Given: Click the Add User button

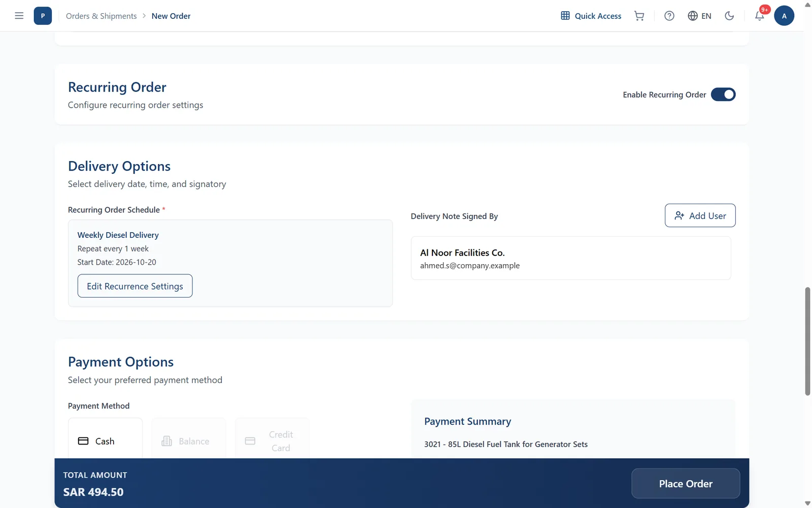Looking at the screenshot, I should point(700,216).
